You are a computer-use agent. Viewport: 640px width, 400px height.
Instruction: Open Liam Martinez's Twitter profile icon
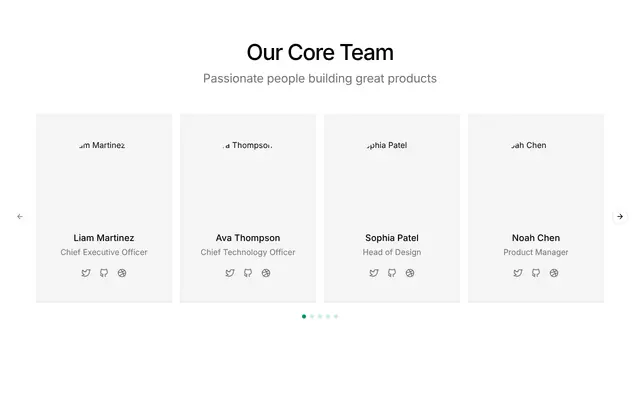[x=86, y=273]
